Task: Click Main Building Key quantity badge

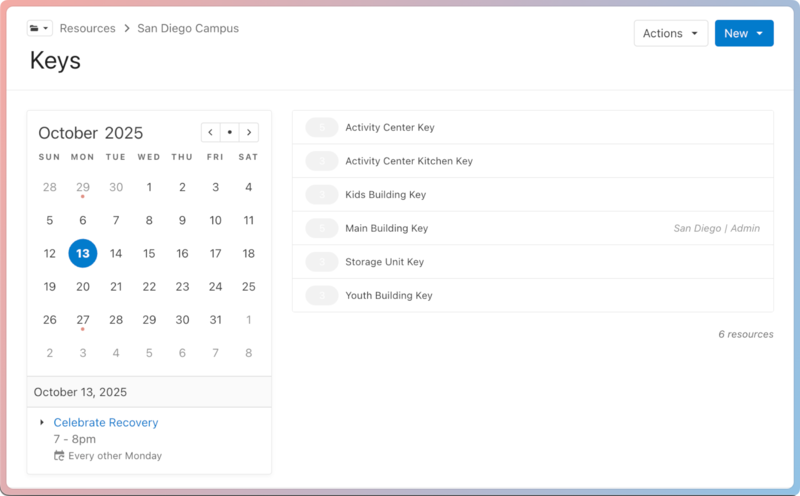Action: point(322,229)
